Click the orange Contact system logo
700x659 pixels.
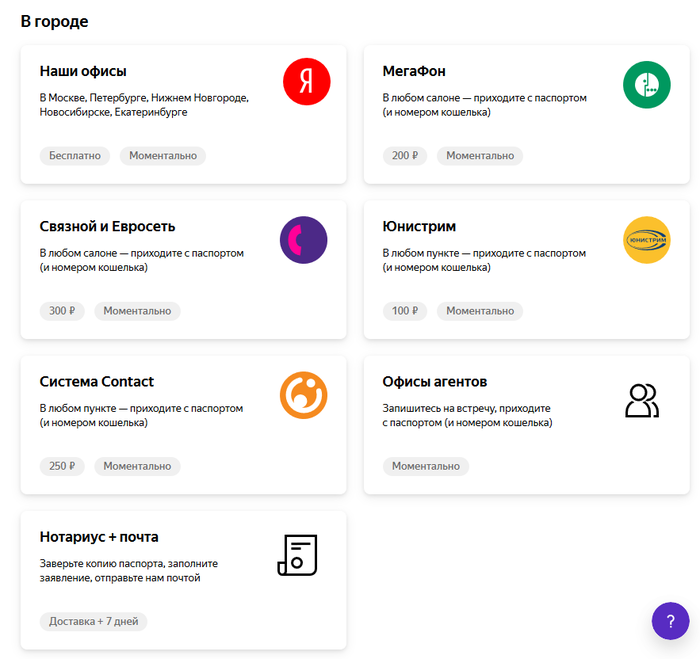[303, 395]
